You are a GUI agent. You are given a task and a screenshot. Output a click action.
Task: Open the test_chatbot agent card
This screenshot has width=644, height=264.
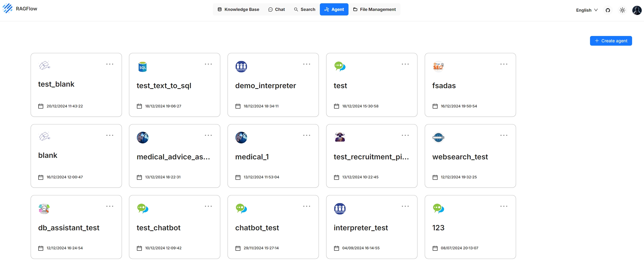[x=174, y=227]
